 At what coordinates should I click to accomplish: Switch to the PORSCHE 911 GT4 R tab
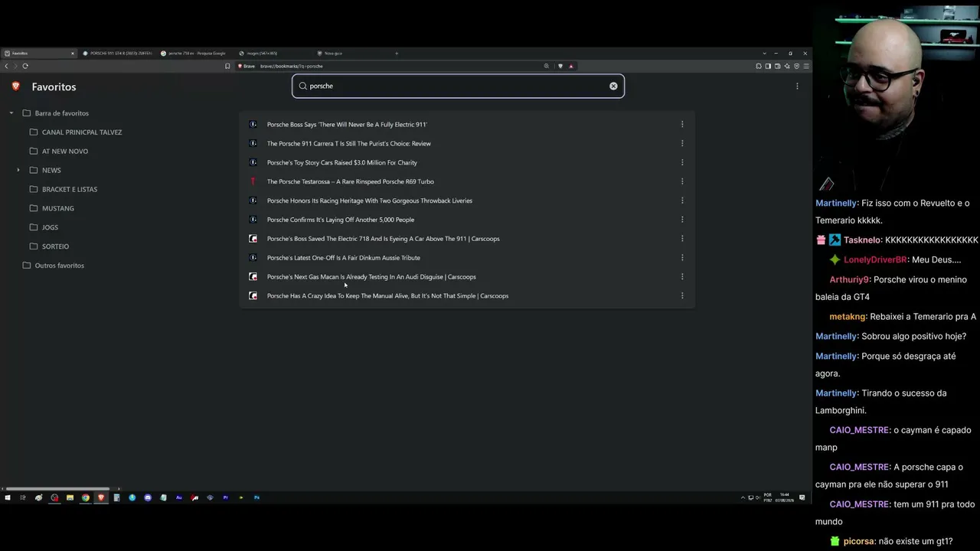117,54
